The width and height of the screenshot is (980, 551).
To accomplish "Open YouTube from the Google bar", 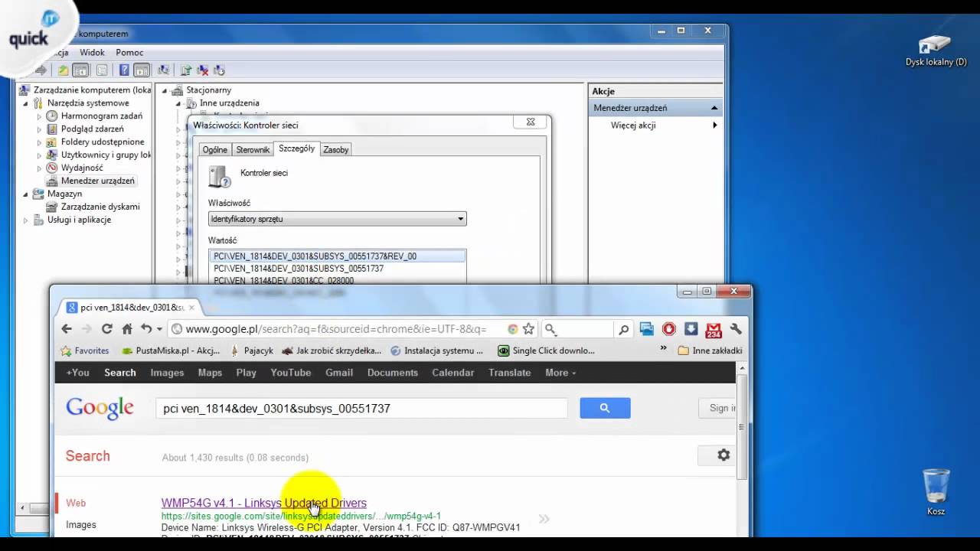I will click(x=290, y=373).
